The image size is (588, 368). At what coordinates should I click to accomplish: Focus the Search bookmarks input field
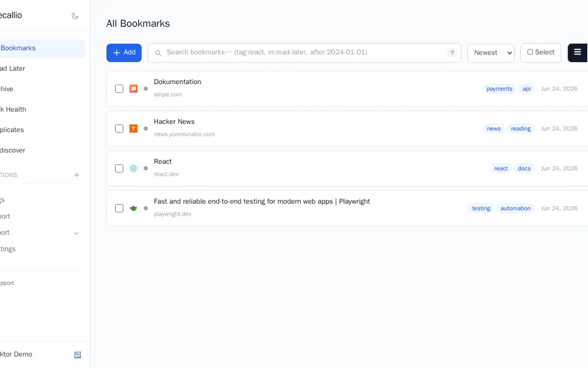point(305,53)
